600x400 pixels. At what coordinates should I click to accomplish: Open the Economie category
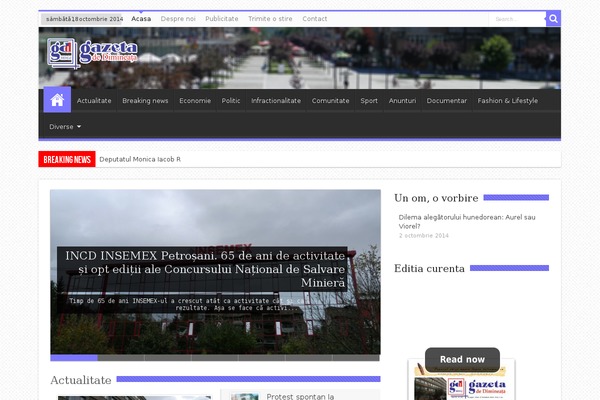click(x=195, y=101)
